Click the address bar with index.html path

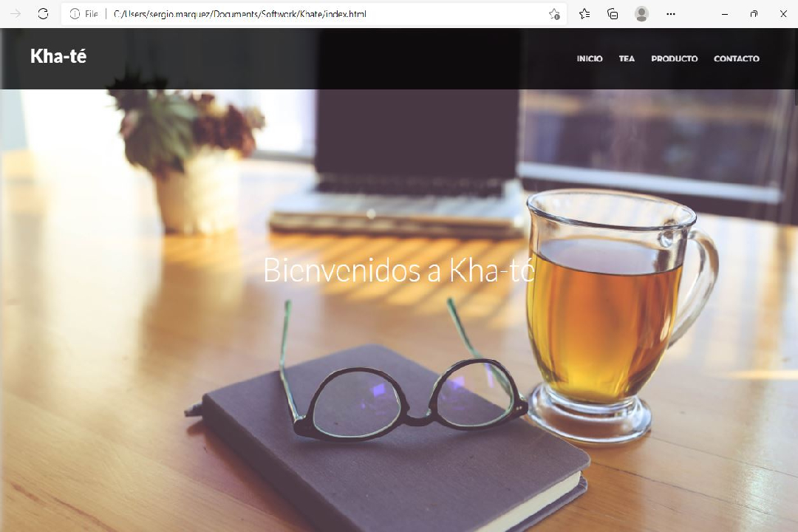coord(296,14)
